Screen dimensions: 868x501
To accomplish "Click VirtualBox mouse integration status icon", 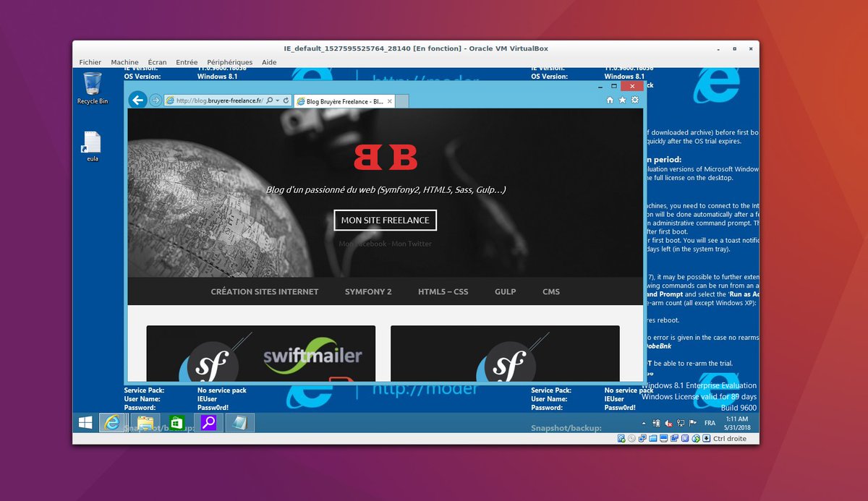I will [x=696, y=438].
